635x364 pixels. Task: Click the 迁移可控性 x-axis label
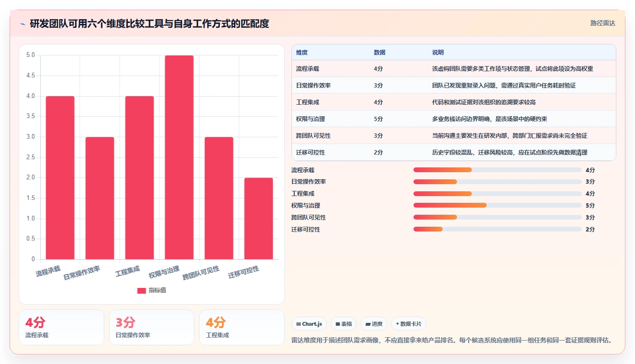pos(244,272)
